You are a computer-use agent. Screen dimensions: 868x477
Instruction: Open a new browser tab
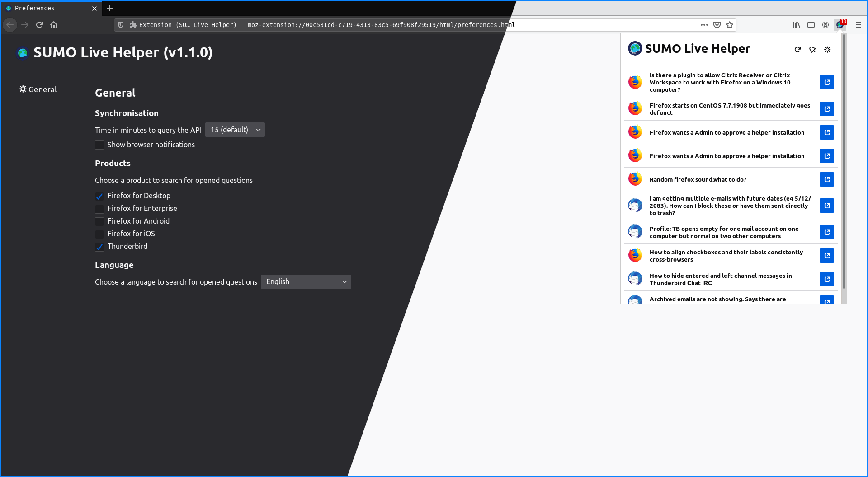point(110,8)
